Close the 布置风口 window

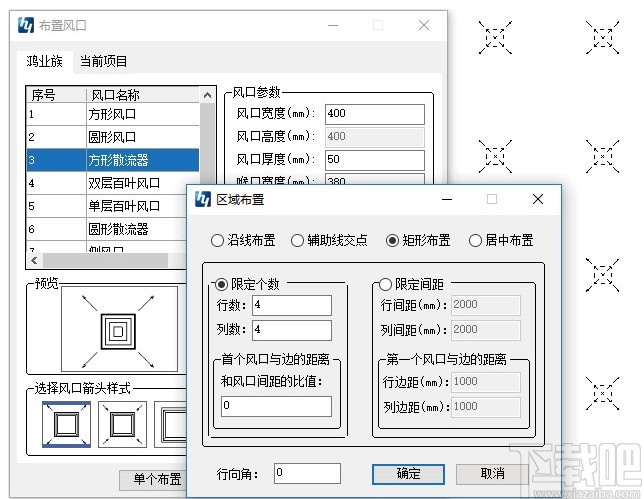424,25
